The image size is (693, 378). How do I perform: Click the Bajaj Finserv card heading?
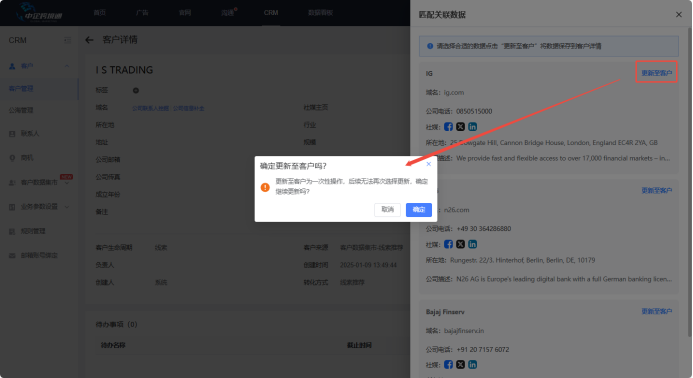click(x=445, y=312)
